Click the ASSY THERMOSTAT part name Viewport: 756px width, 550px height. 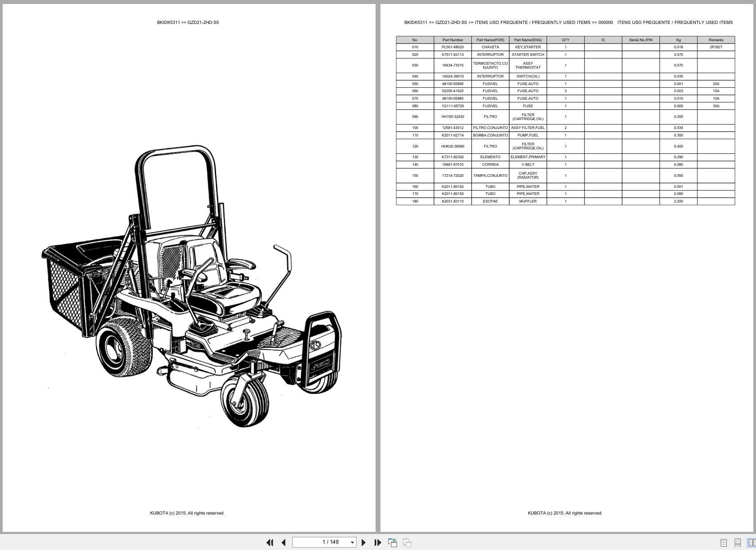coord(528,65)
